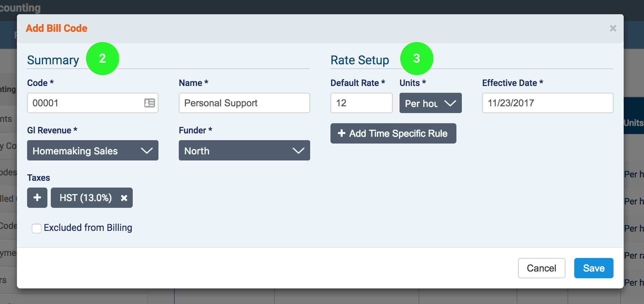Open the Units Per hour dropdown
Screen dimensions: 644x304
point(430,103)
